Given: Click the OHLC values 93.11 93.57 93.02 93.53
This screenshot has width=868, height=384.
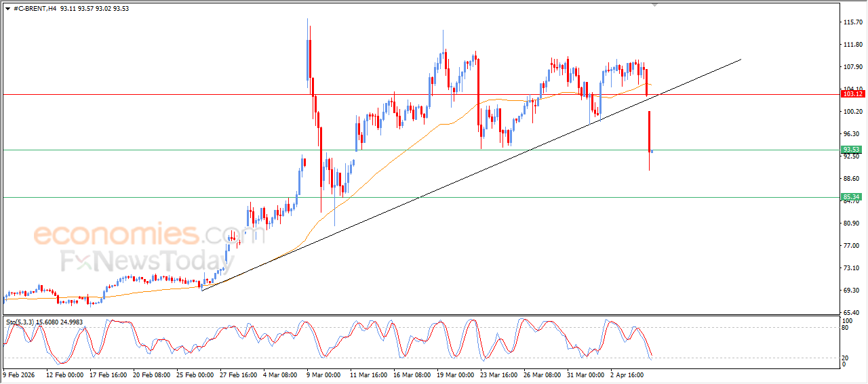Looking at the screenshot, I should point(94,9).
